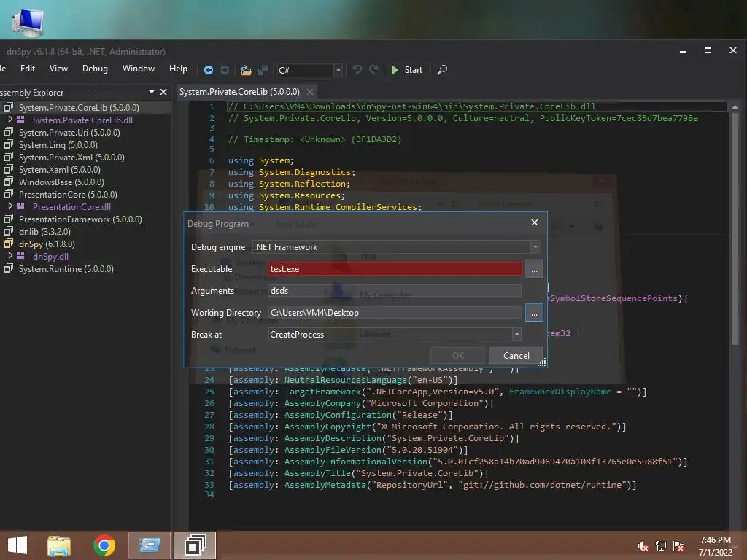Viewport: 747px width, 560px height.
Task: Click the Working Directory input field
Action: (x=395, y=312)
